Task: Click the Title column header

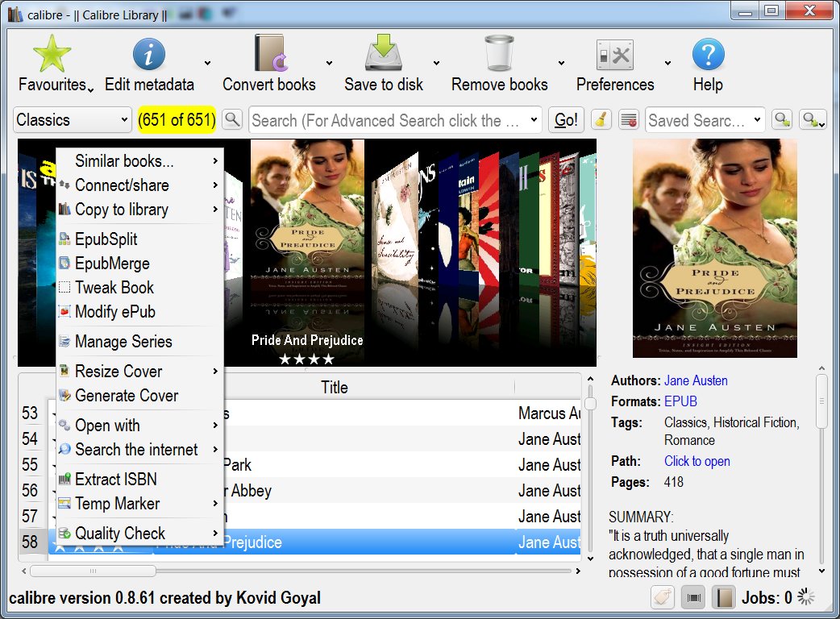Action: tap(335, 387)
